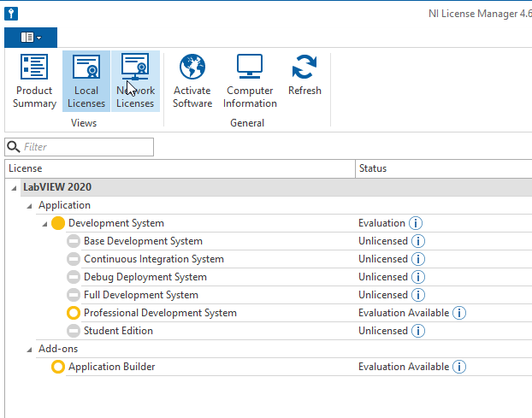Open the Product Summary view

[34, 81]
